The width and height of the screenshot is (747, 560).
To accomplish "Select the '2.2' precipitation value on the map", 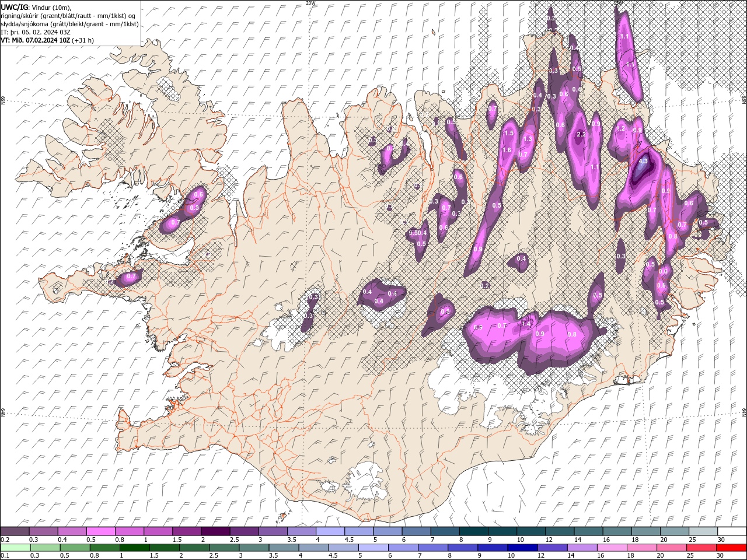I will pos(581,134).
